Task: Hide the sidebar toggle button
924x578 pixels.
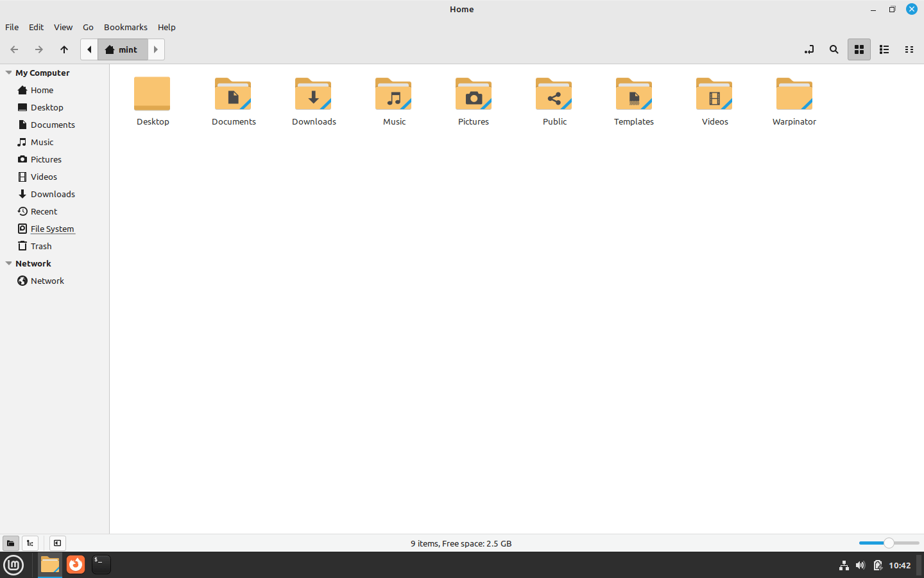Action: coord(57,543)
